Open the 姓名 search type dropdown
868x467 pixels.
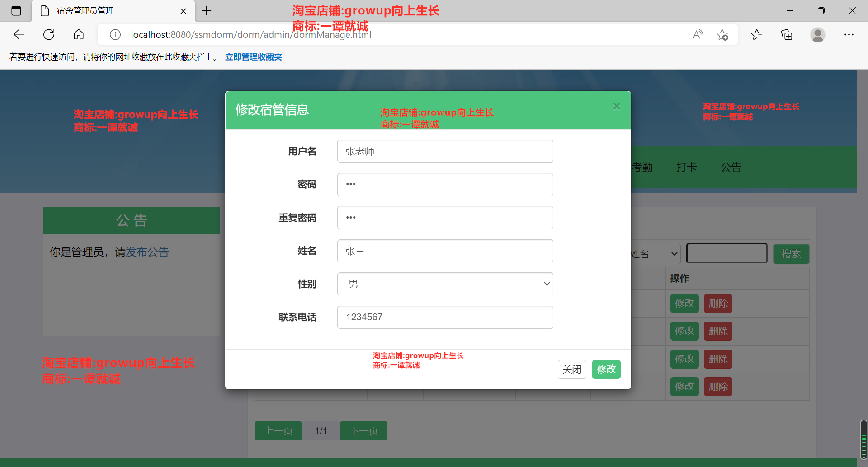click(655, 254)
